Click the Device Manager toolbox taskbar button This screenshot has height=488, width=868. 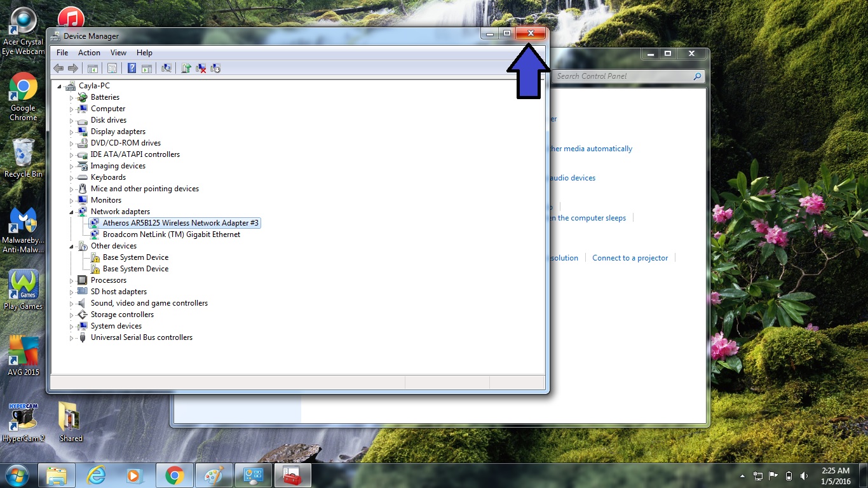293,475
